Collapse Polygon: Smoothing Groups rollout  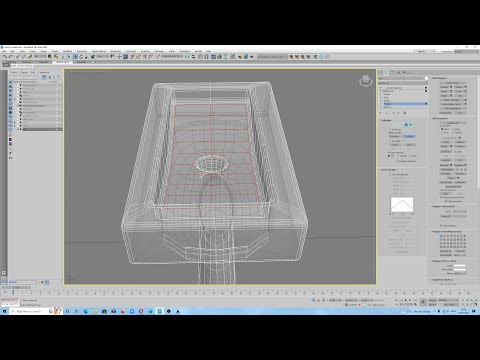tap(447, 231)
